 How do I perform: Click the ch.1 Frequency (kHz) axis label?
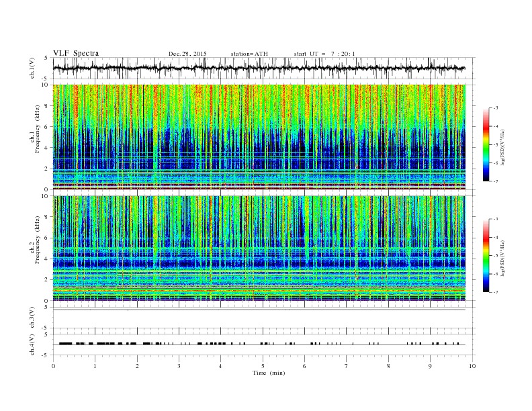34,138
